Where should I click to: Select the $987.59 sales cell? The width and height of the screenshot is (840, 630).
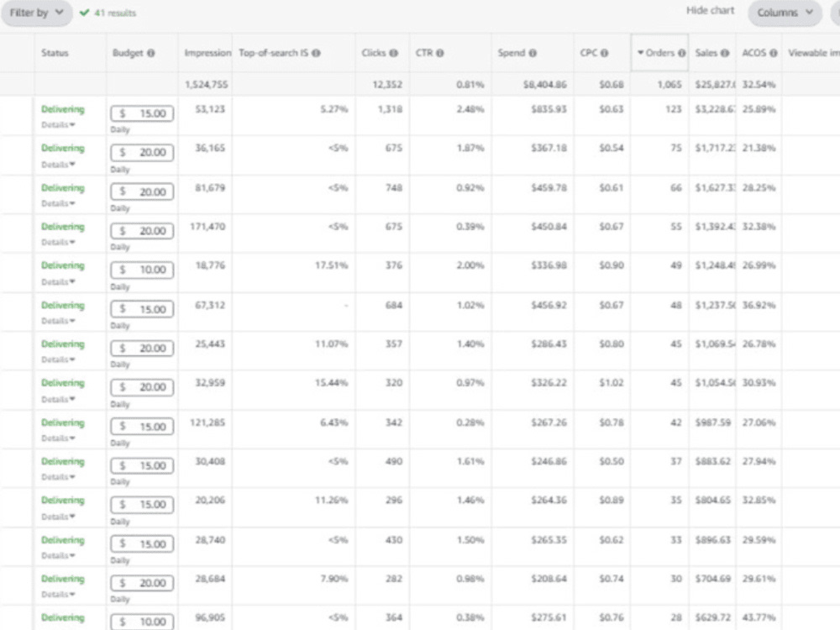pyautogui.click(x=712, y=423)
